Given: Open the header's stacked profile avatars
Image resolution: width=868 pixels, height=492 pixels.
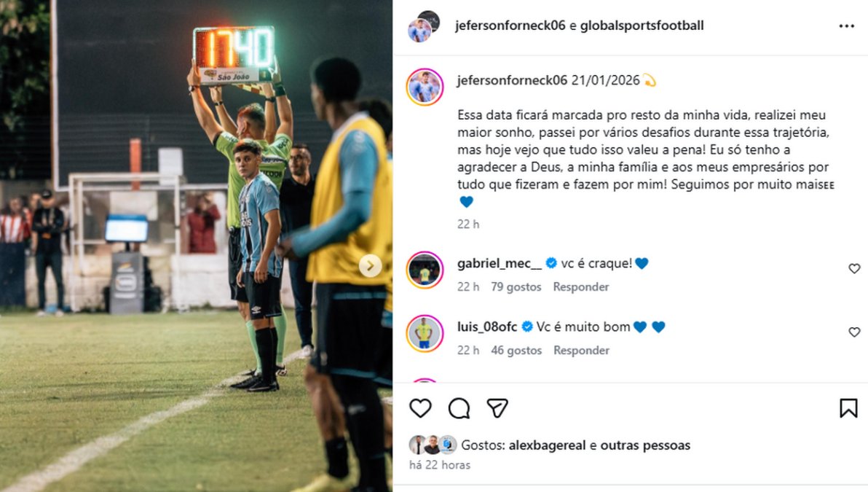Looking at the screenshot, I should click(424, 26).
